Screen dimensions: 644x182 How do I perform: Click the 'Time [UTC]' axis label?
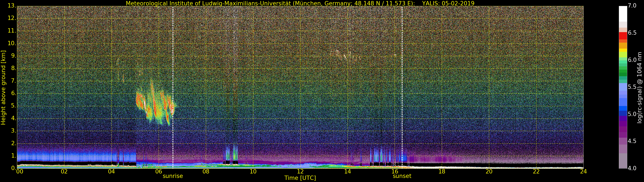(x=300, y=178)
